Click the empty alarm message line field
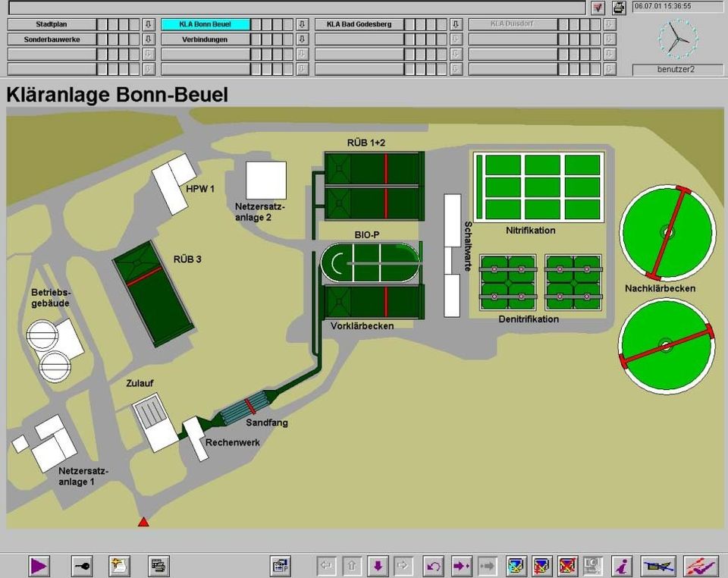The image size is (728, 578). click(297, 8)
